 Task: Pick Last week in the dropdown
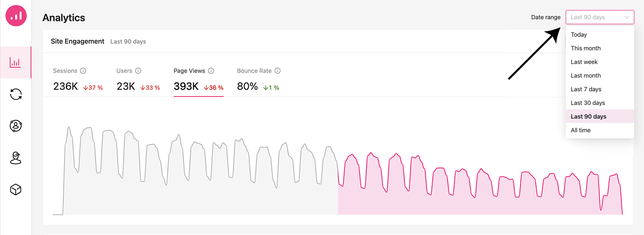(x=584, y=62)
